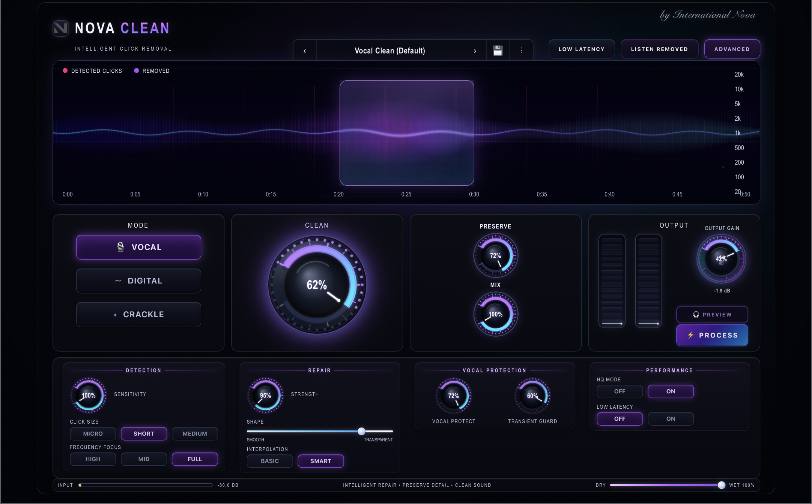The height and width of the screenshot is (504, 812).
Task: Click the -1.9 dB output gain readout
Action: point(722,291)
